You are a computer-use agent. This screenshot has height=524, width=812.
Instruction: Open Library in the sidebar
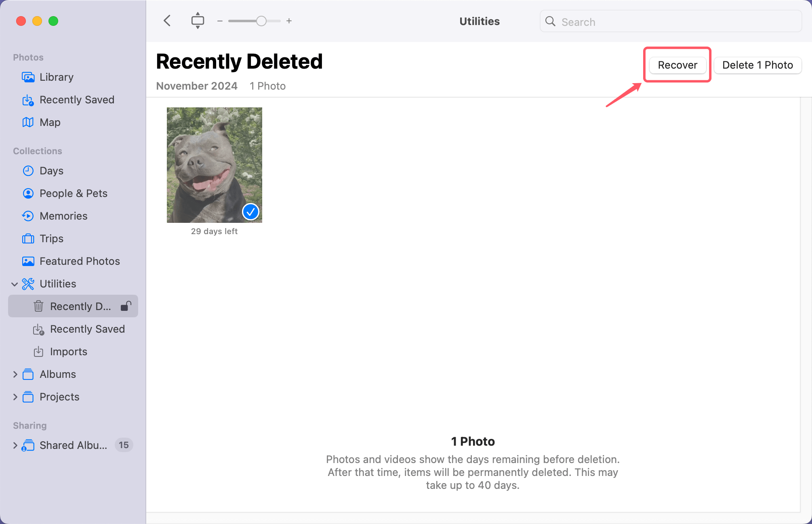pyautogui.click(x=56, y=77)
